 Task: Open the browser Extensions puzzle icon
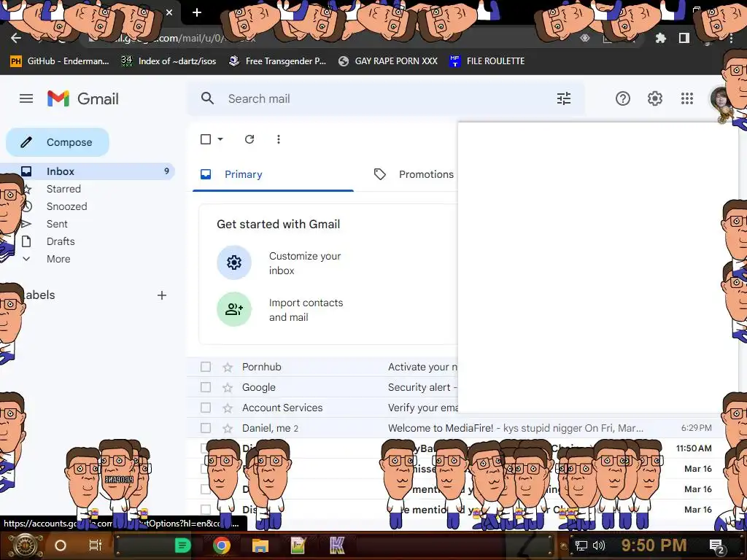[660, 38]
